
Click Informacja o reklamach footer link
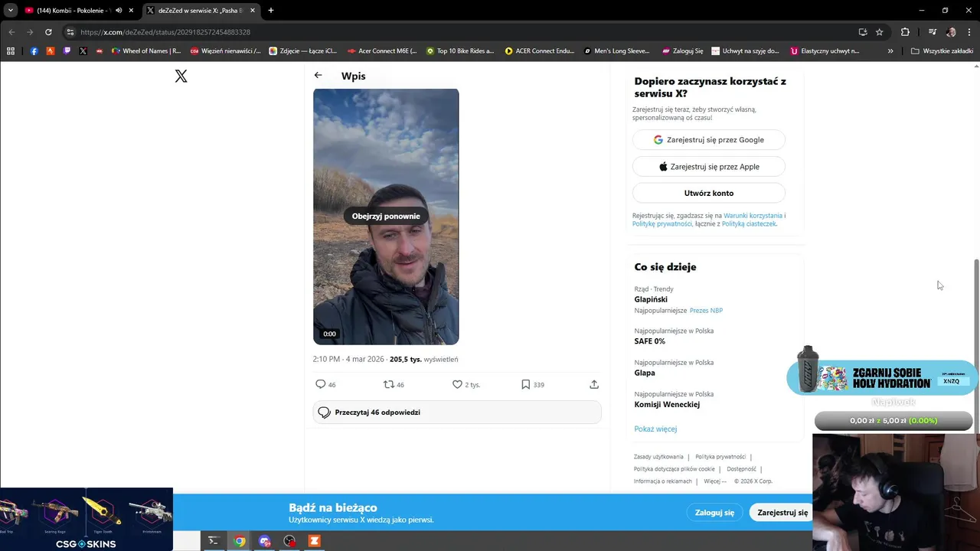coord(662,481)
